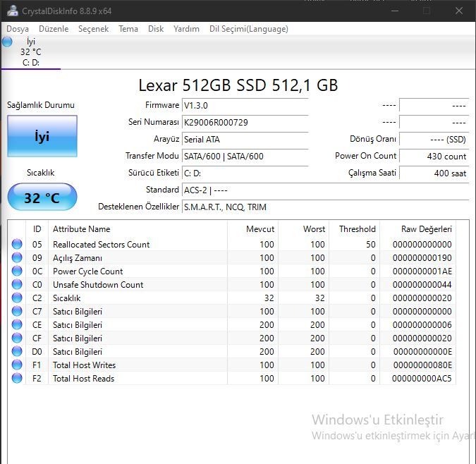This screenshot has width=476, height=464.
Task: Open the Yardım menu
Action: 186,29
